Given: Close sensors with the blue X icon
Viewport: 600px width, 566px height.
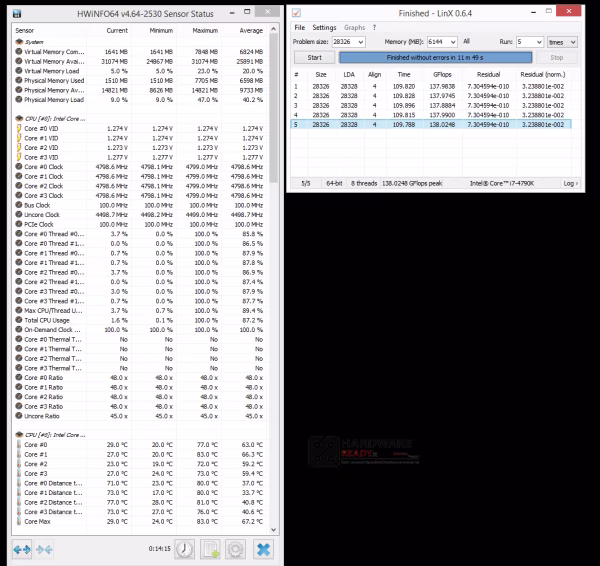Looking at the screenshot, I should coord(263,549).
